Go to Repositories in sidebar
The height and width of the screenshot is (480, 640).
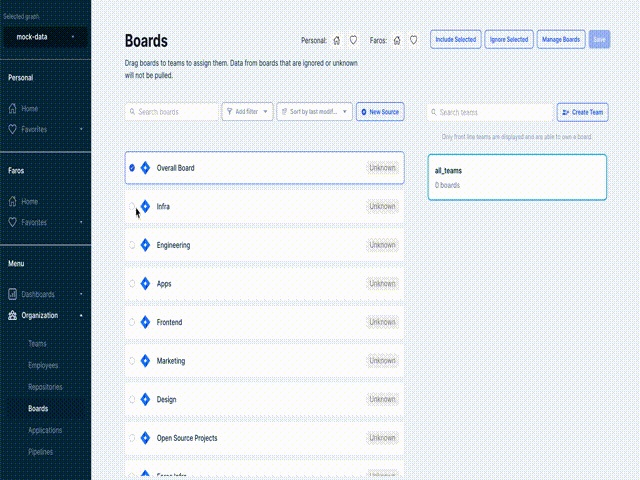tap(45, 387)
